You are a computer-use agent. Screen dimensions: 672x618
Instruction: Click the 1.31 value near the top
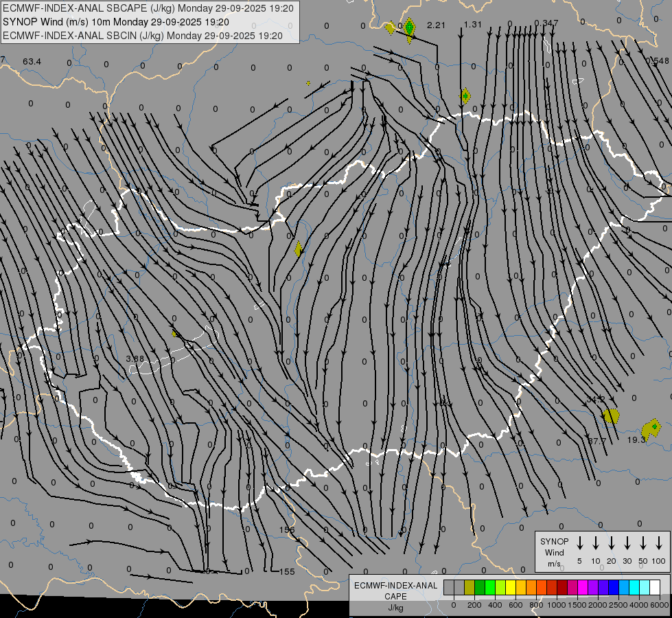473,25
